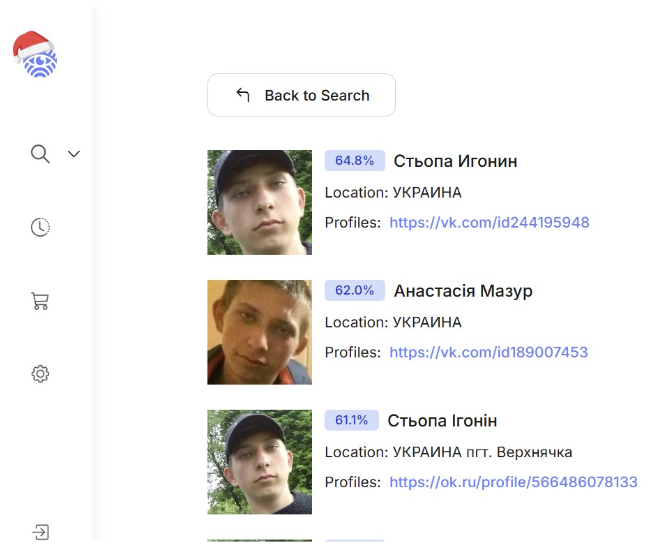Click the name Стьопа Игонин
668x558 pixels.
click(x=455, y=161)
